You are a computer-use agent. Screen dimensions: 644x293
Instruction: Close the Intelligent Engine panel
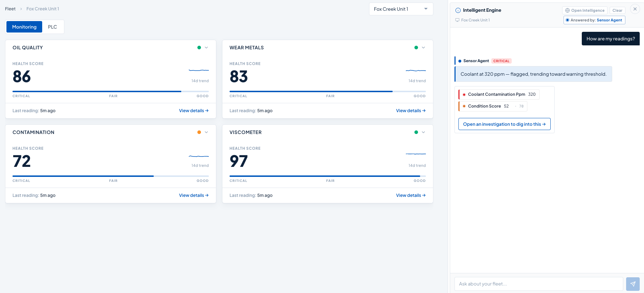[635, 9]
